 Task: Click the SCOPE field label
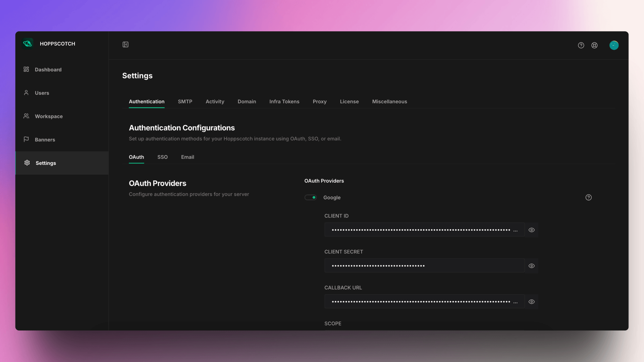(x=333, y=323)
